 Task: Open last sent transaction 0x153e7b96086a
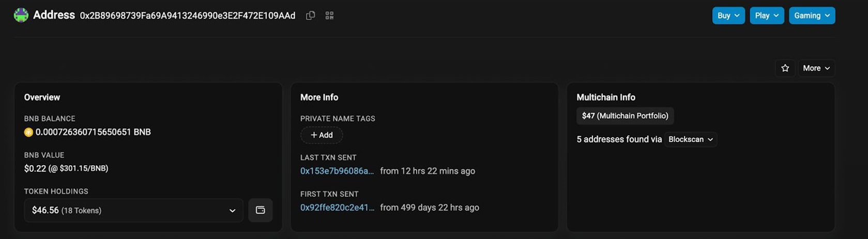point(337,171)
